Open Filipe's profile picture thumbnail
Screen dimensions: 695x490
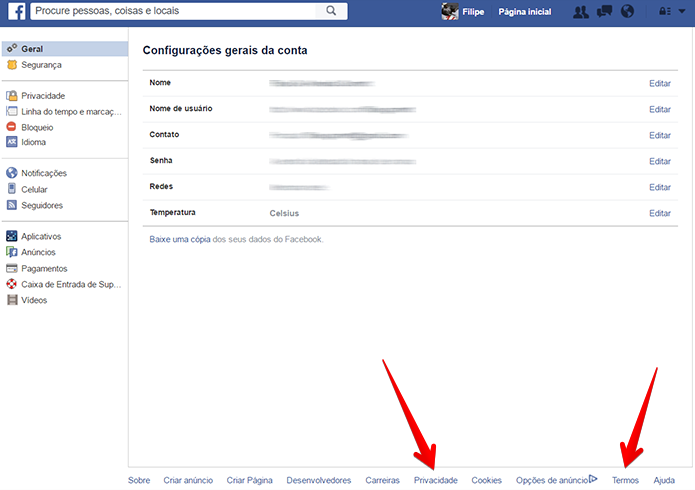coord(450,12)
